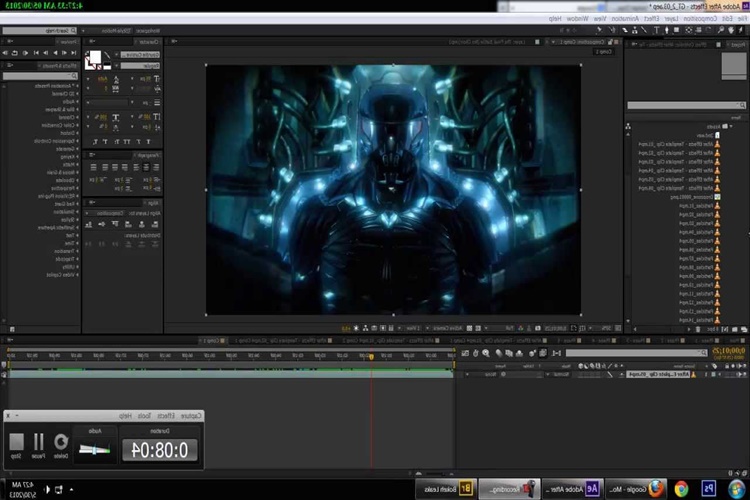The image size is (750, 500).
Task: Select the Clone Stamp tool
Action: tap(635, 30)
